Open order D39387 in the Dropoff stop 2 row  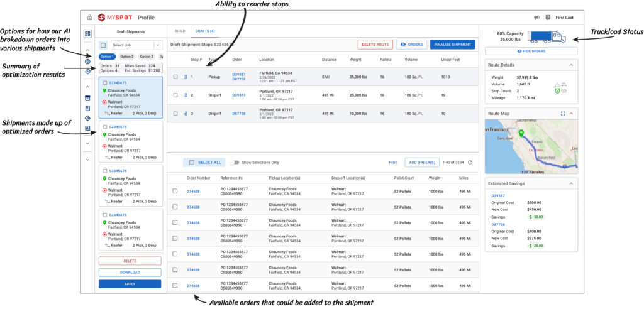pos(238,95)
